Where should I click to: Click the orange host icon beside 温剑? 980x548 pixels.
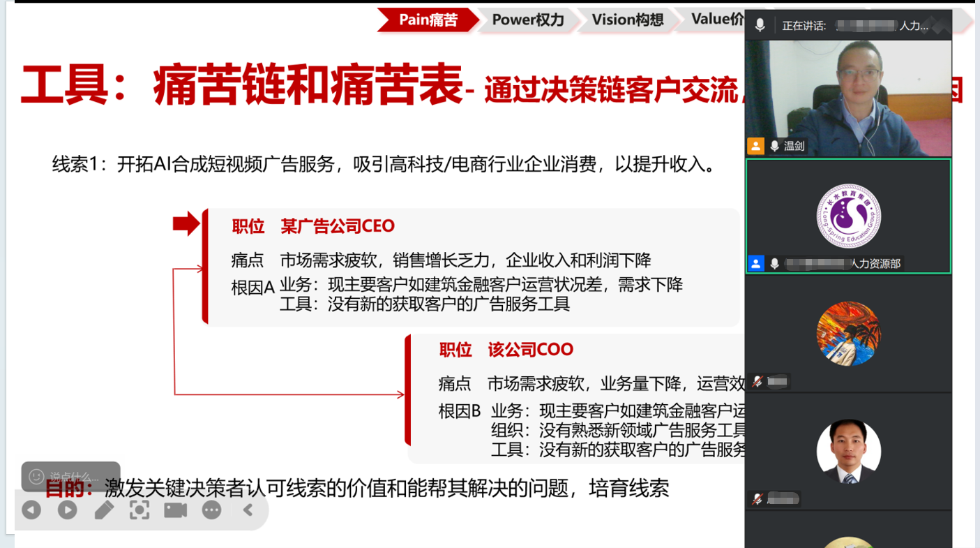point(755,146)
